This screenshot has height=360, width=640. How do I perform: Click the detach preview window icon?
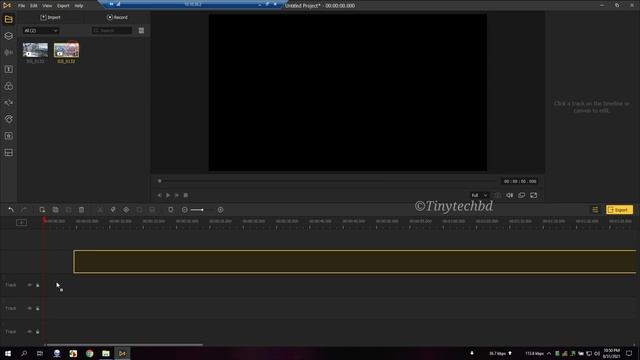[522, 196]
